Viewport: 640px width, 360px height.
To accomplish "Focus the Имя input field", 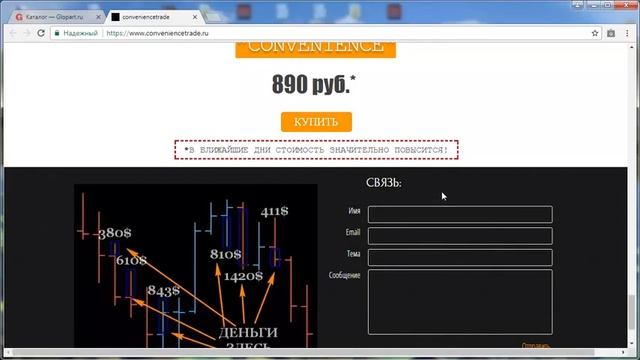I will click(460, 214).
